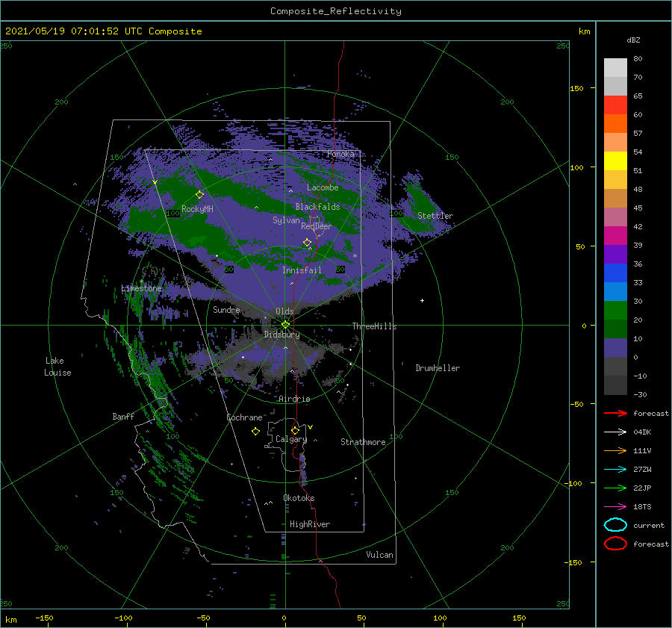Click the RedDeer city label
Screen dimensions: 672x628
pyautogui.click(x=317, y=226)
